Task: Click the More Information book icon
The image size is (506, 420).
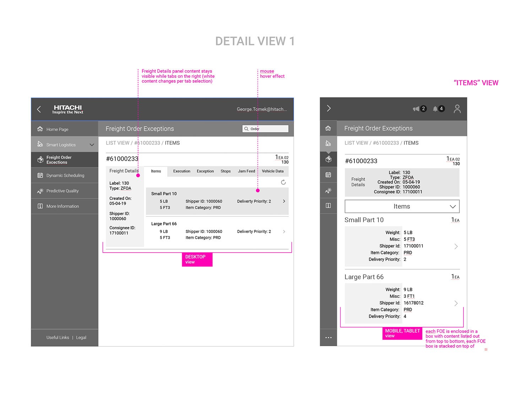Action: [x=40, y=206]
